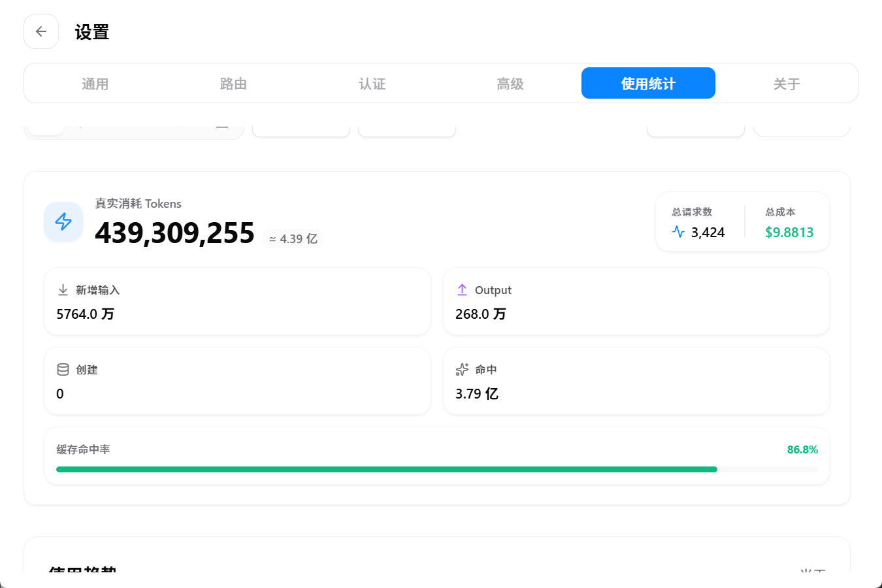882x588 pixels.
Task: Click the 创建 label
Action: (87, 370)
